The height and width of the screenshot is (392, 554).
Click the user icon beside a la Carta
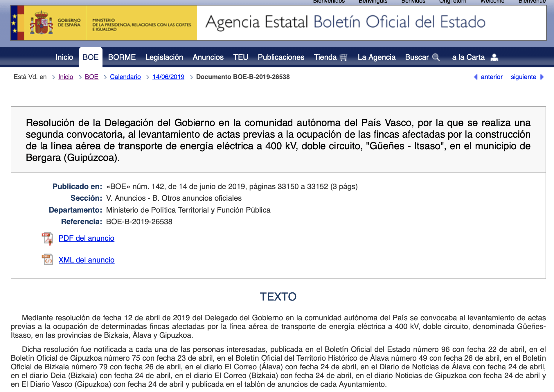click(494, 57)
